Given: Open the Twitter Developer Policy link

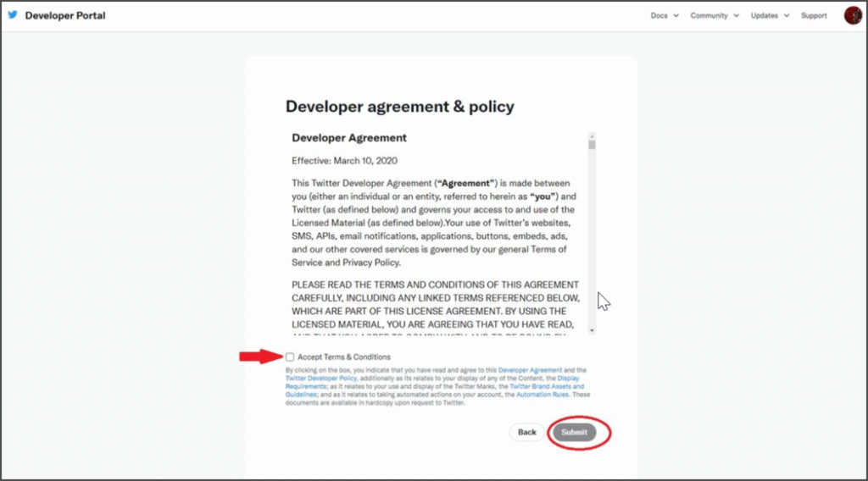Looking at the screenshot, I should pos(321,379).
